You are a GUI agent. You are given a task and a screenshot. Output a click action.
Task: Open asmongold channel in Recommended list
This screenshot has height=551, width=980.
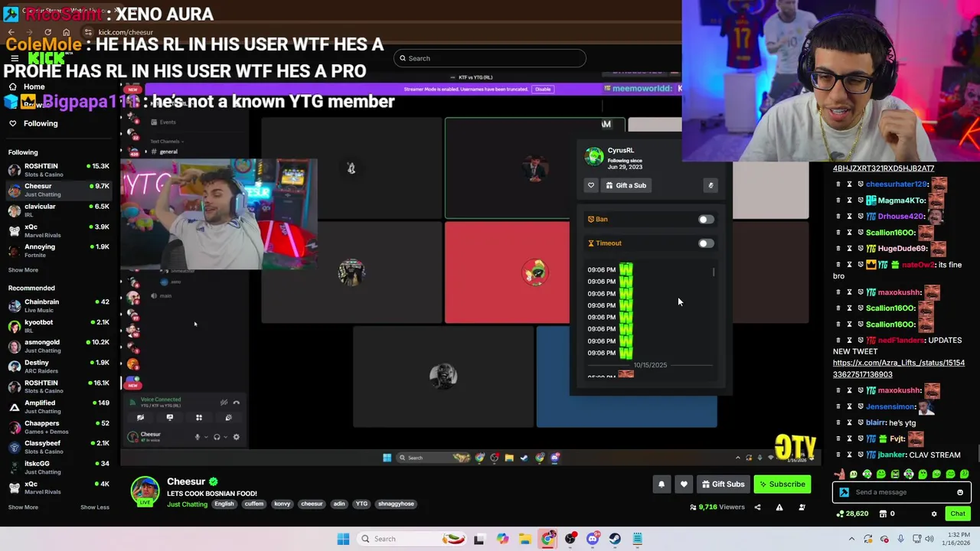[x=60, y=346]
